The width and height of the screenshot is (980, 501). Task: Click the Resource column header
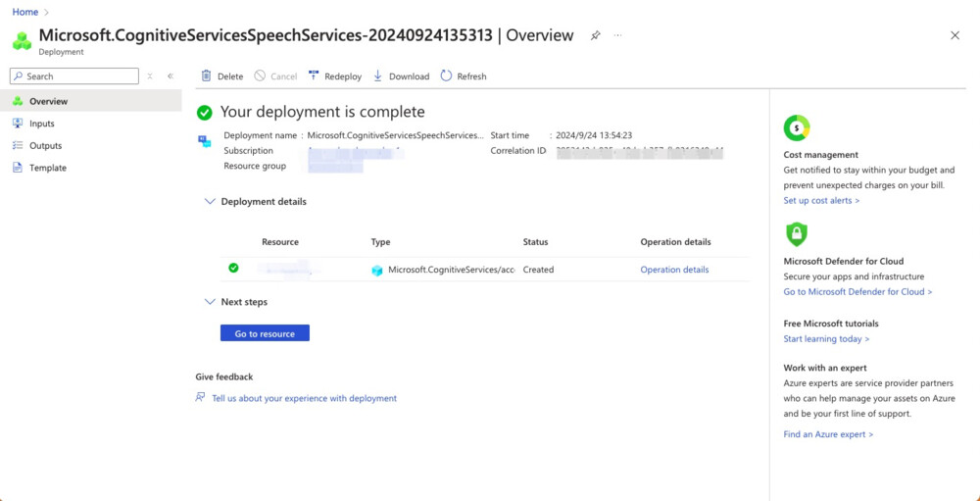280,242
